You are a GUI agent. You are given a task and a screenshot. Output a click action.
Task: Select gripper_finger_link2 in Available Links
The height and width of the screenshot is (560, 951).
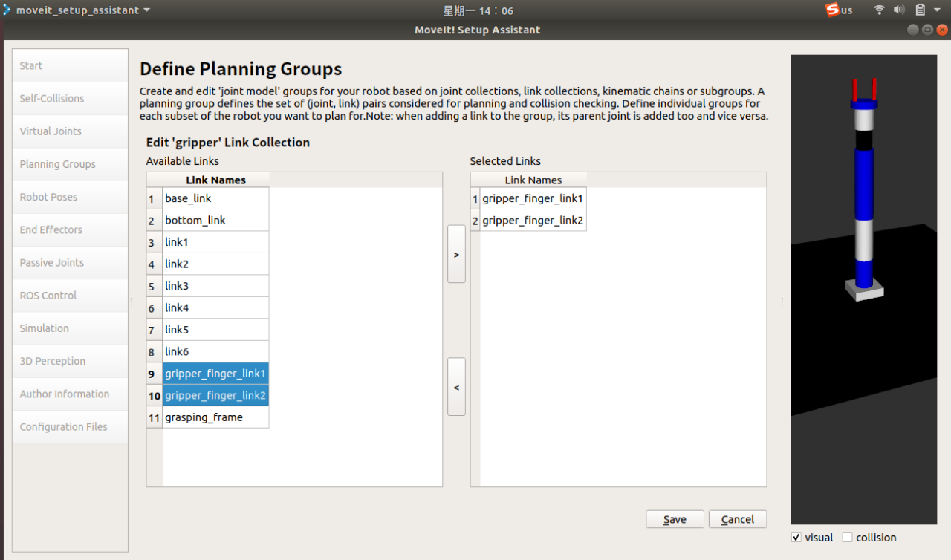tap(215, 395)
